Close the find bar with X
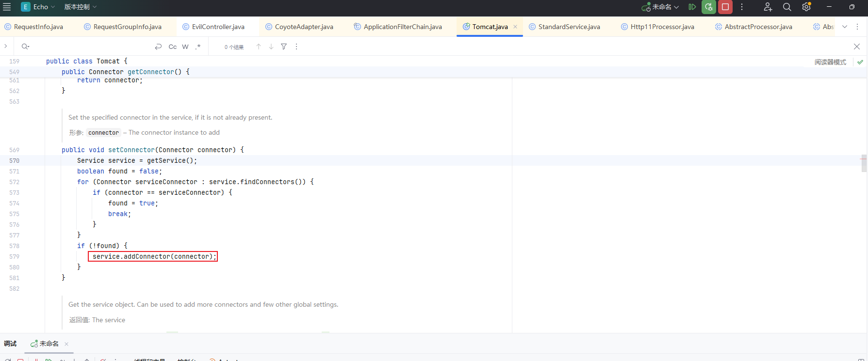The width and height of the screenshot is (868, 361). [x=857, y=47]
